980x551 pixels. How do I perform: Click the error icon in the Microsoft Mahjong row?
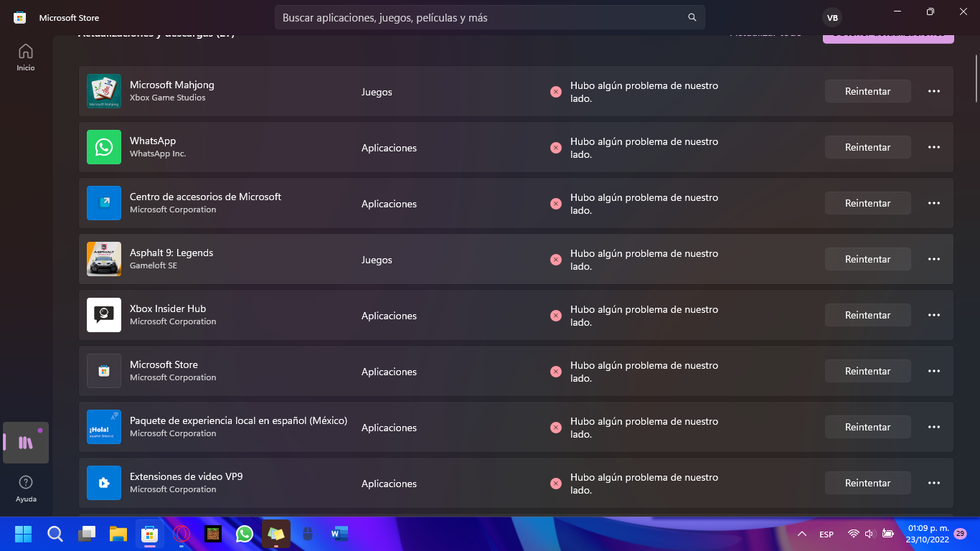tap(556, 92)
